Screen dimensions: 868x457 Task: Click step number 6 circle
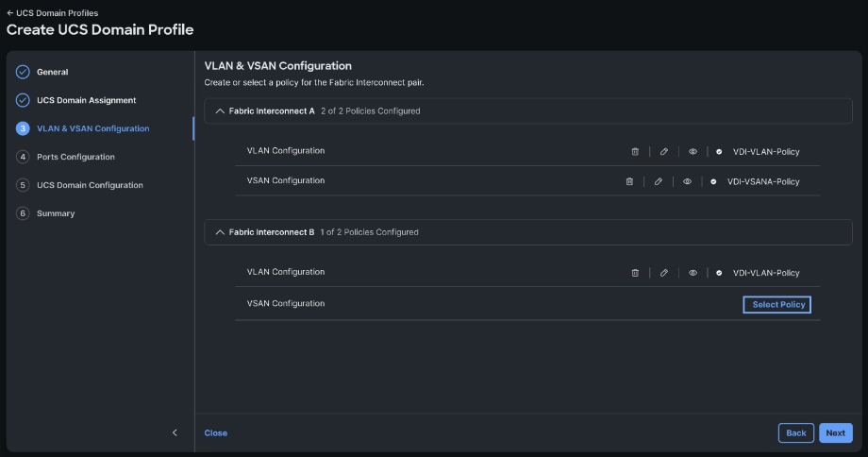click(23, 213)
